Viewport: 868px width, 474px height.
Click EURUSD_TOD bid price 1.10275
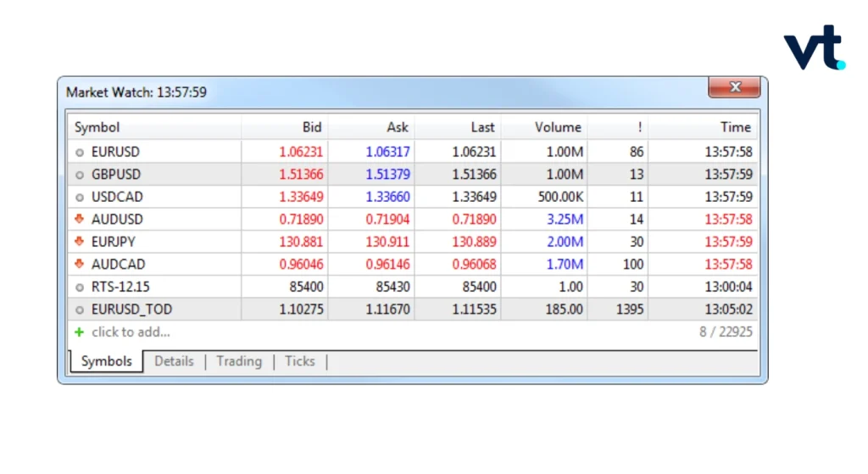click(x=301, y=309)
